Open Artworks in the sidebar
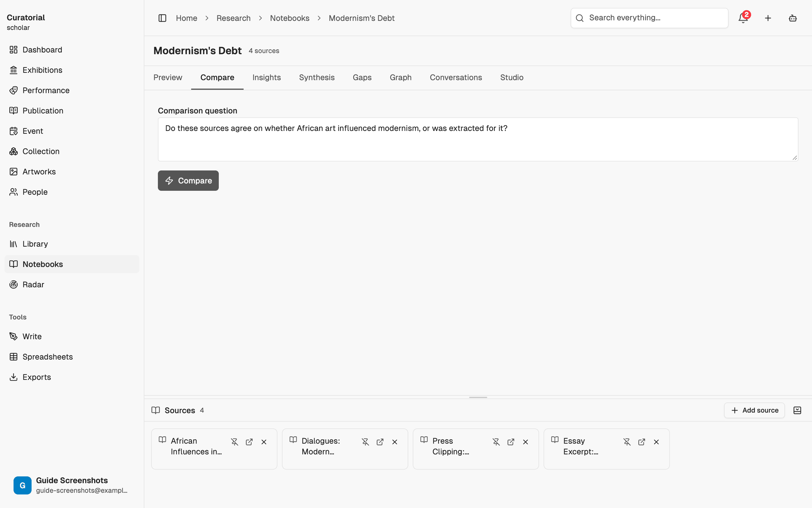Viewport: 812px width, 508px height. [x=72, y=172]
